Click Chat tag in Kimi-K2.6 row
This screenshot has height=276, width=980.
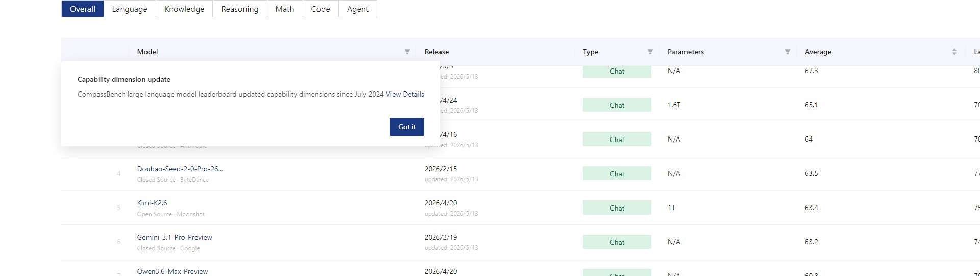tap(617, 208)
